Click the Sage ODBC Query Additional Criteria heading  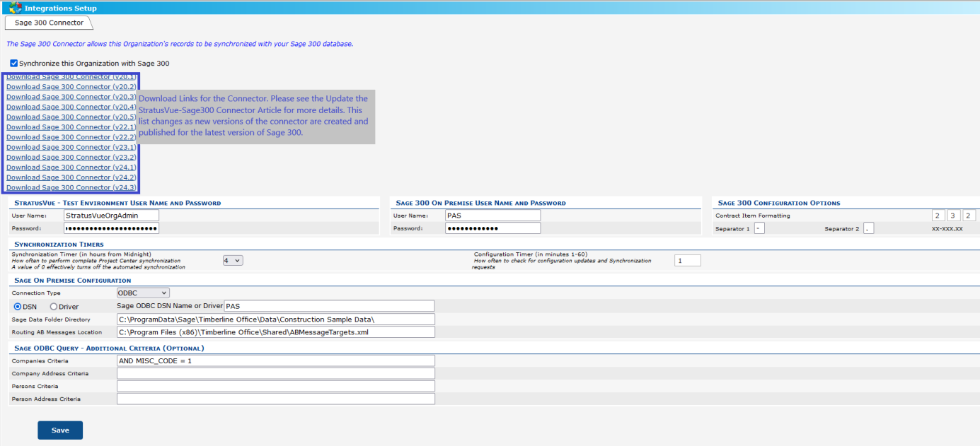pos(109,348)
